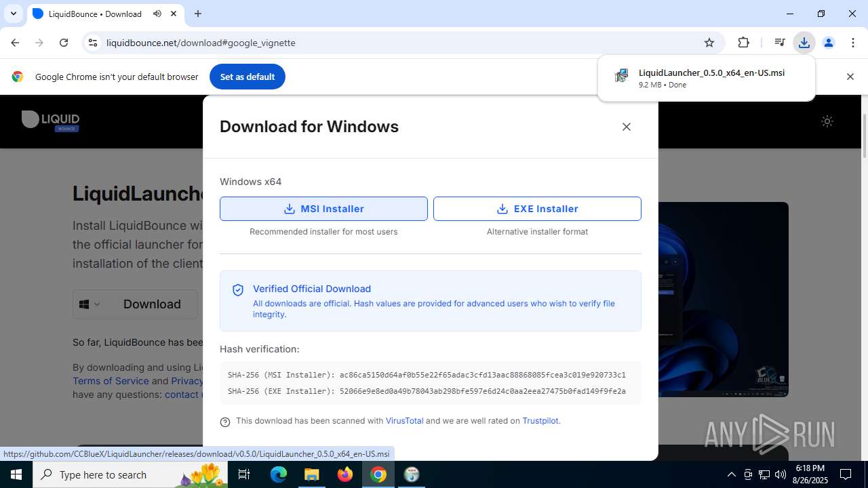Open Task View in taskbar
The image size is (868, 488).
(x=245, y=474)
